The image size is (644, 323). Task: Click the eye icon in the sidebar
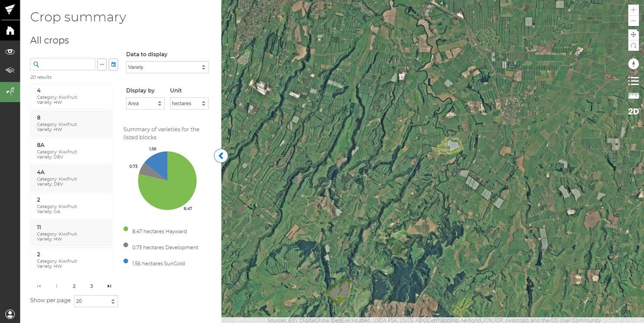[x=10, y=52]
